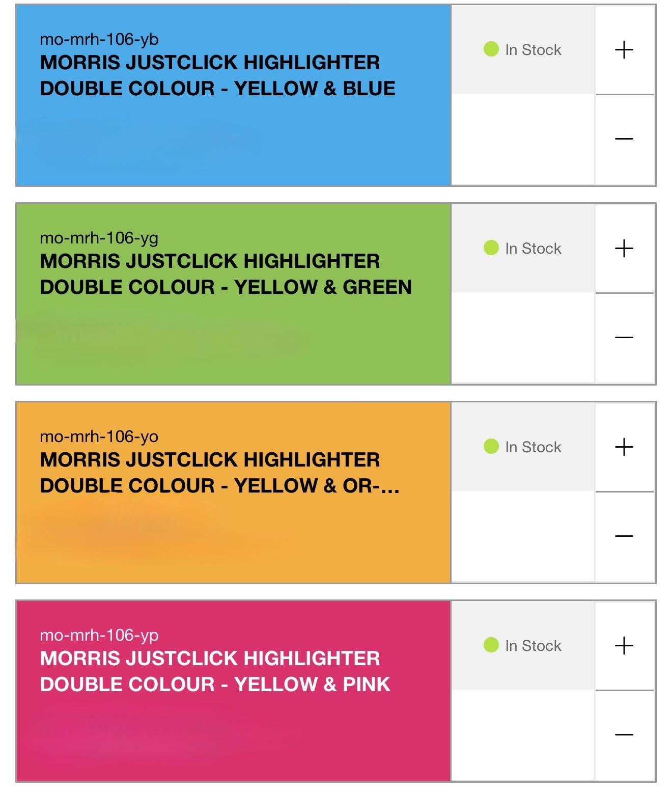Increase quantity for Yellow & Blue highlighter

624,50
